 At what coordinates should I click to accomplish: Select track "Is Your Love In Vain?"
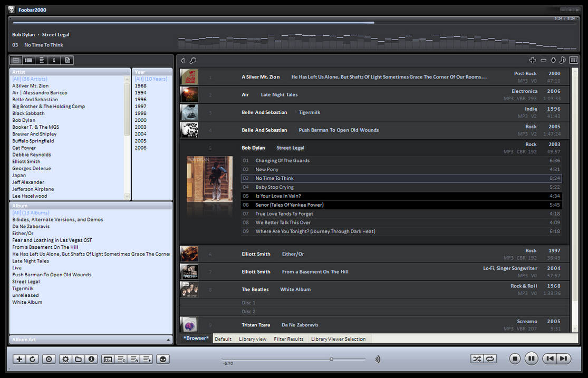(401, 196)
